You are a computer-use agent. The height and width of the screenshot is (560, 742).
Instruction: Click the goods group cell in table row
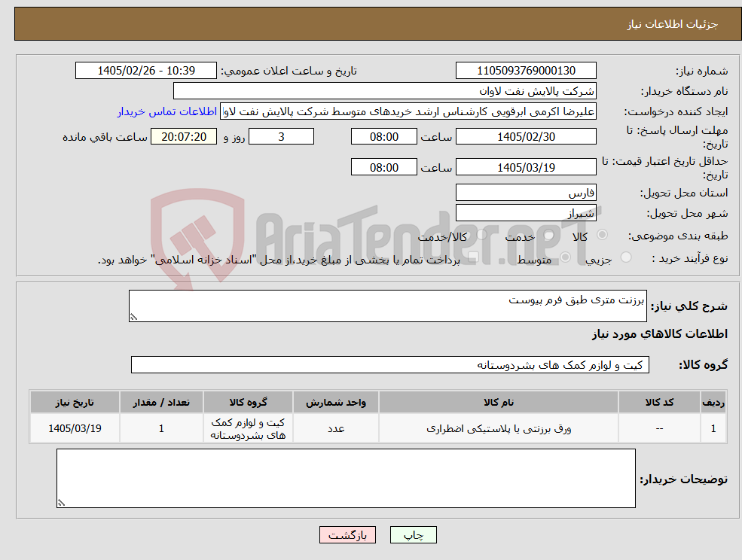point(248,428)
